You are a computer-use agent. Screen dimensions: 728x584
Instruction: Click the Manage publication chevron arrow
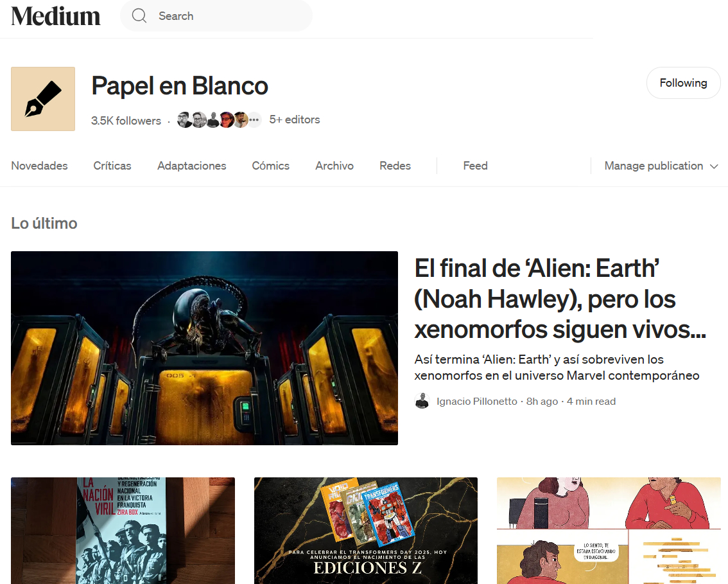point(714,166)
